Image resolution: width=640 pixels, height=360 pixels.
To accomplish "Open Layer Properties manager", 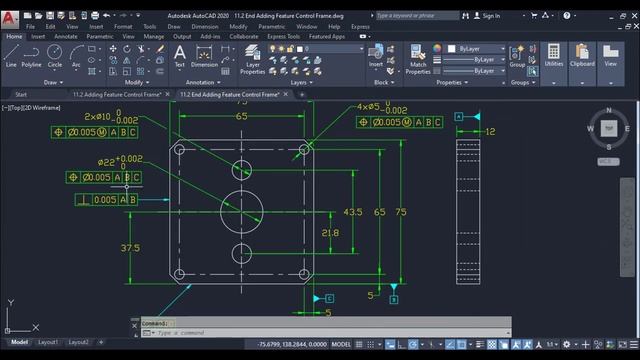I will coord(253,60).
